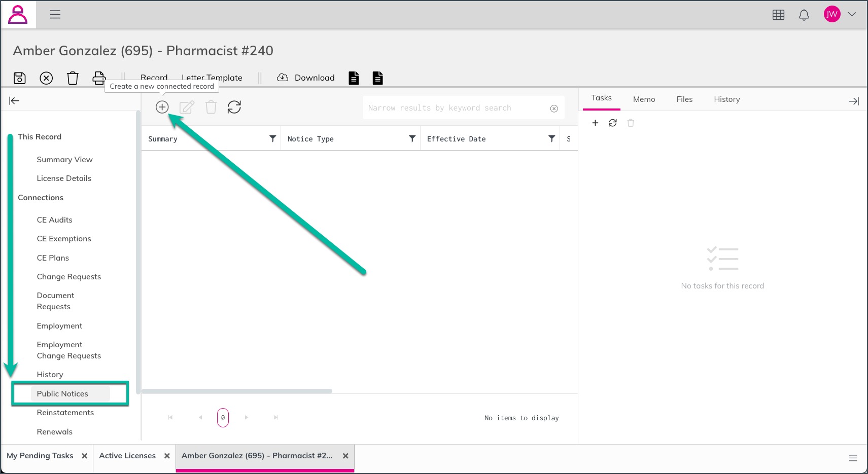The image size is (868, 474).
Task: Filter the Effective Date column
Action: [x=551, y=138]
